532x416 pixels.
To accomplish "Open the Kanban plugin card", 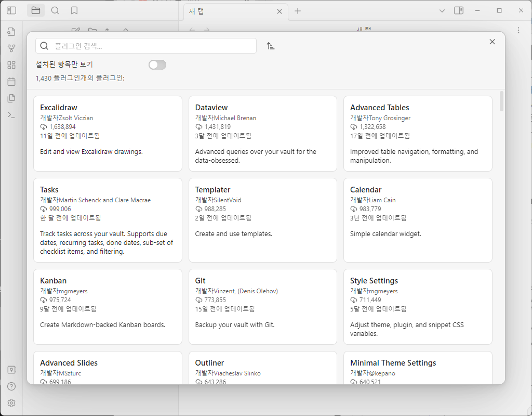I will [x=108, y=307].
